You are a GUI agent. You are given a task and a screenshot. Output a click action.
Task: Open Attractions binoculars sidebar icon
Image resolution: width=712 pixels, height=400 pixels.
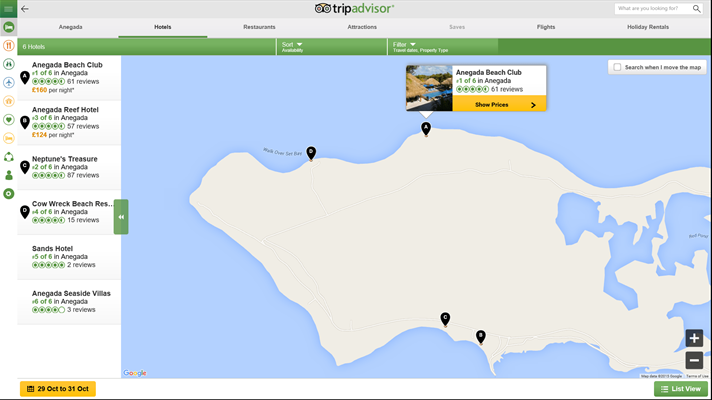coord(9,64)
